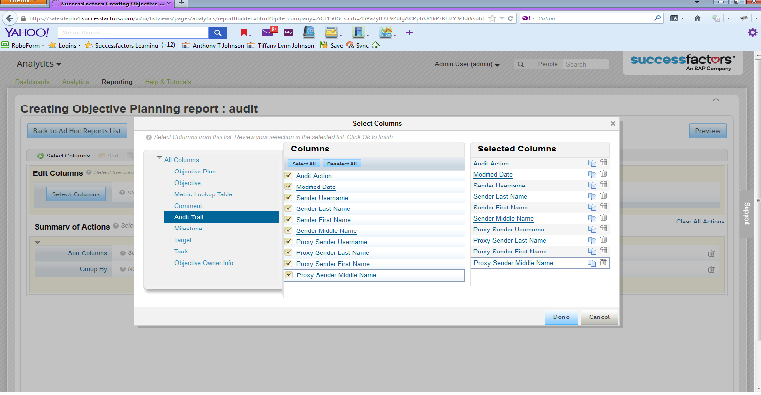Toggle the Sender Last Name checkbox
Image resolution: width=761 pixels, height=395 pixels.
coord(288,208)
